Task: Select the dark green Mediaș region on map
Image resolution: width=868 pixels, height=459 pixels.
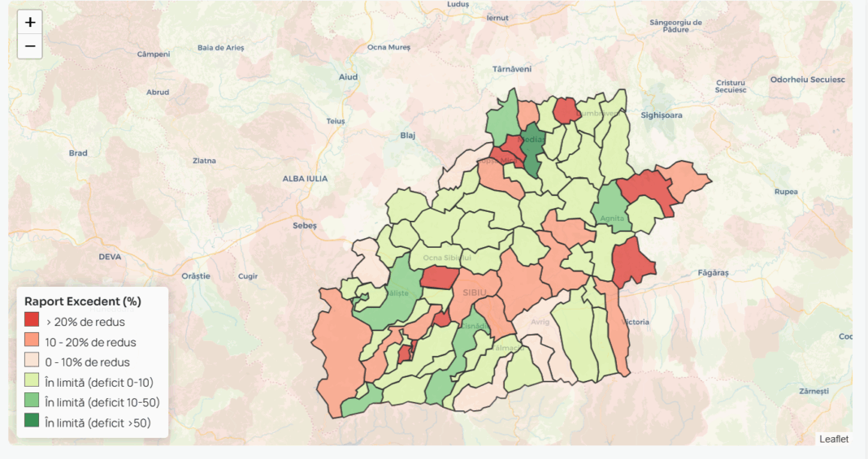Action: (x=534, y=150)
